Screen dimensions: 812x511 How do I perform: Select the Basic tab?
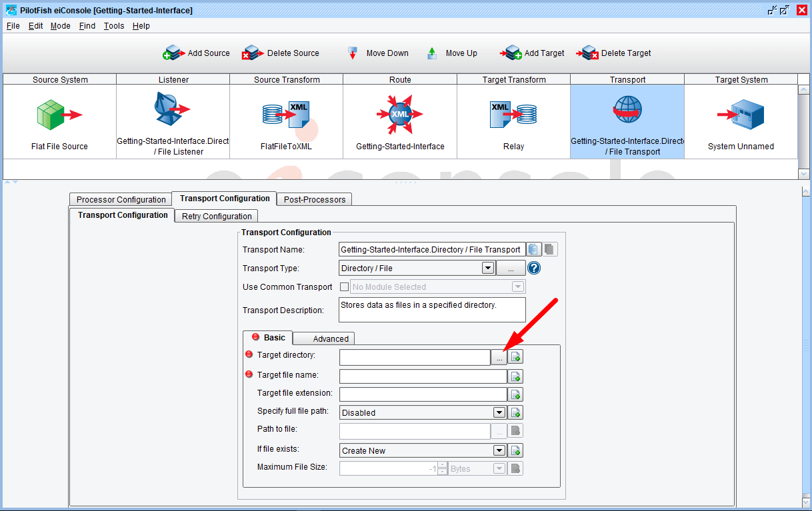268,338
